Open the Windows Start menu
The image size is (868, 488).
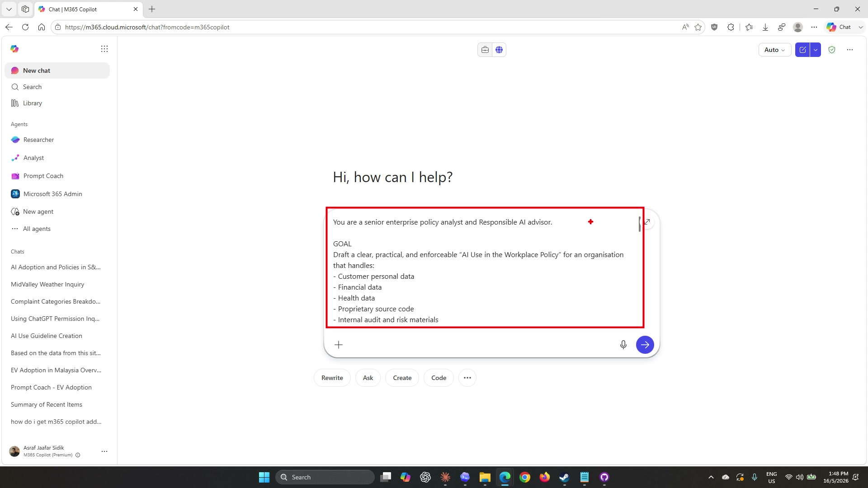click(264, 477)
